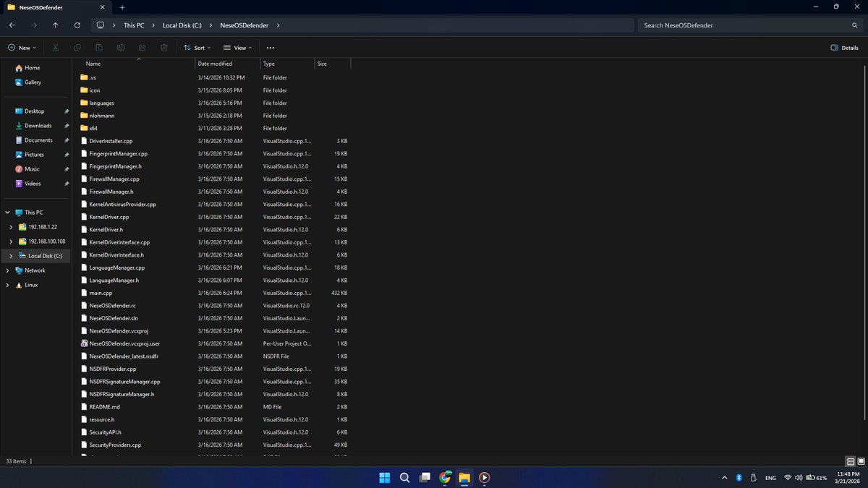Open Chrome from the taskbar
The height and width of the screenshot is (488, 868).
[445, 477]
